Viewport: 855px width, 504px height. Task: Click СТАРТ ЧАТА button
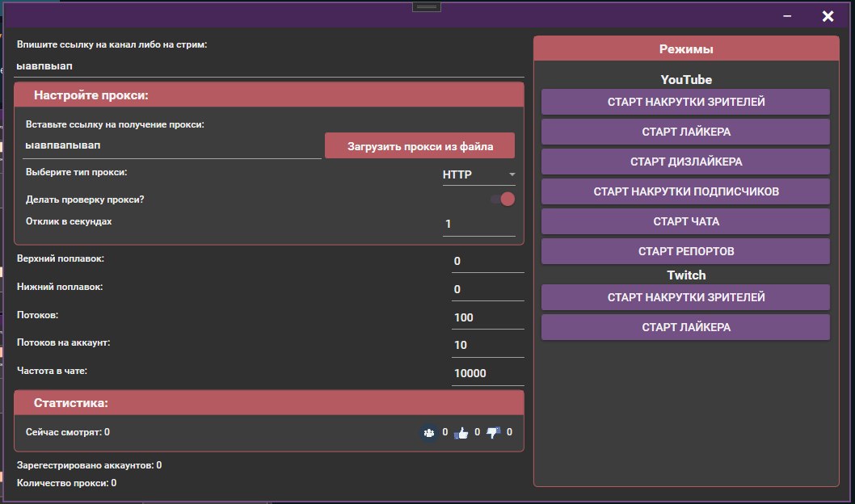(x=685, y=222)
